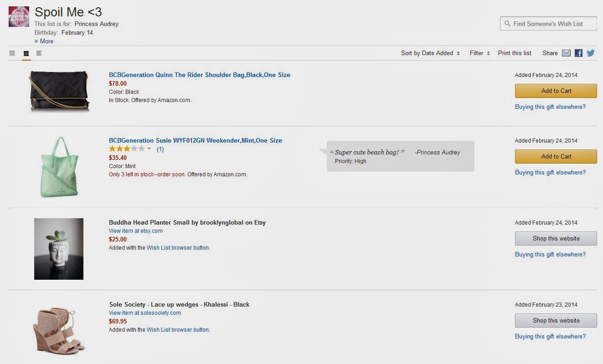
Task: Buying this gift elsewhere for lace up wedges
Action: [550, 336]
